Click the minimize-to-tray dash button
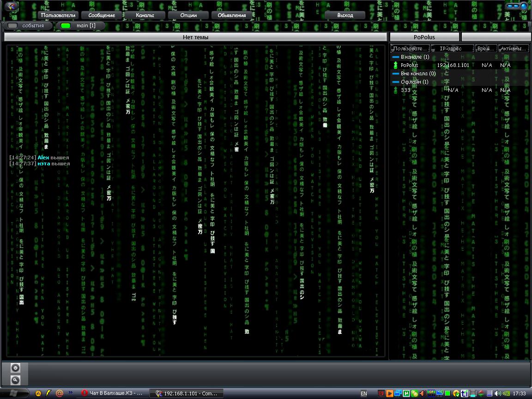 [x=510, y=6]
